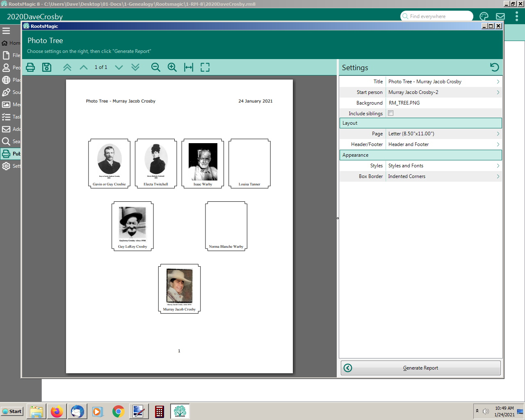
Task: Click the Generate Report button
Action: 420,368
